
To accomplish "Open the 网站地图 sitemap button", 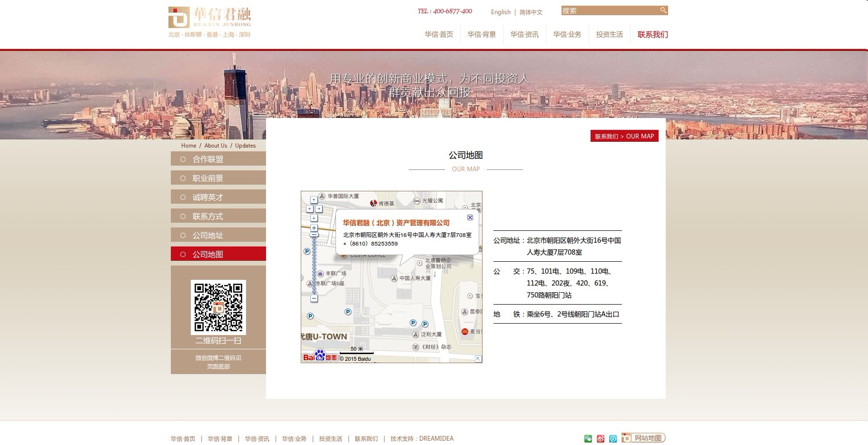I will 644,438.
